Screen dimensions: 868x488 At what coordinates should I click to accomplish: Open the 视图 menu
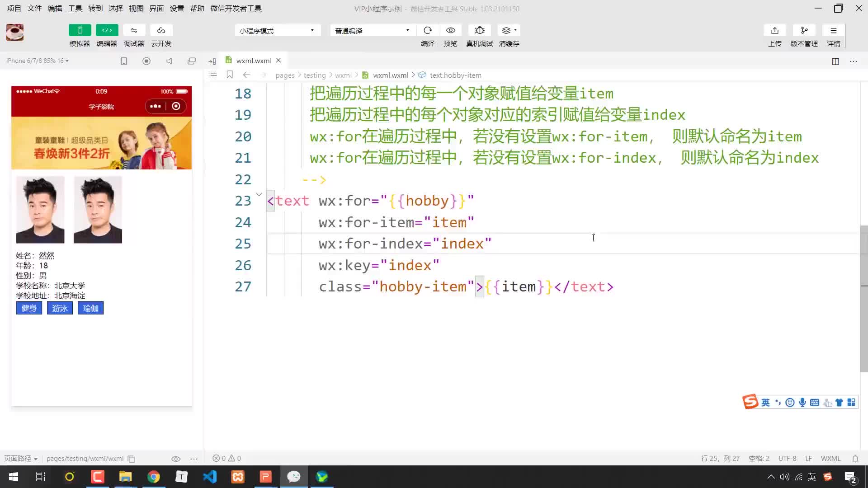(x=136, y=8)
